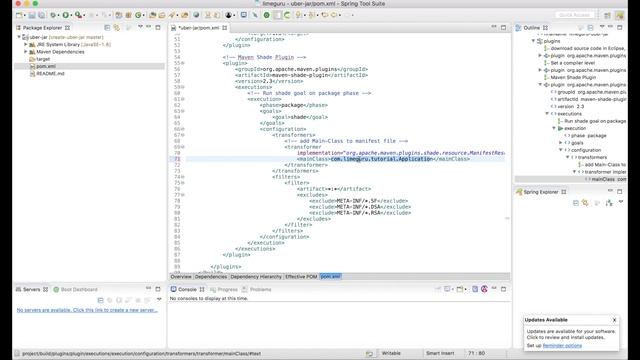Open the Outline view menu dropdown

coord(602,27)
